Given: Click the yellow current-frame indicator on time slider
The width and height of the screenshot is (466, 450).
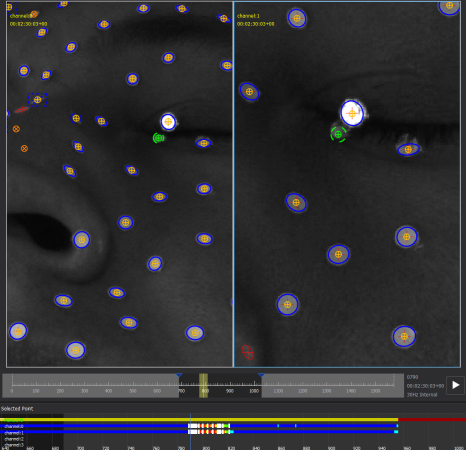Looking at the screenshot, I should click(x=203, y=385).
